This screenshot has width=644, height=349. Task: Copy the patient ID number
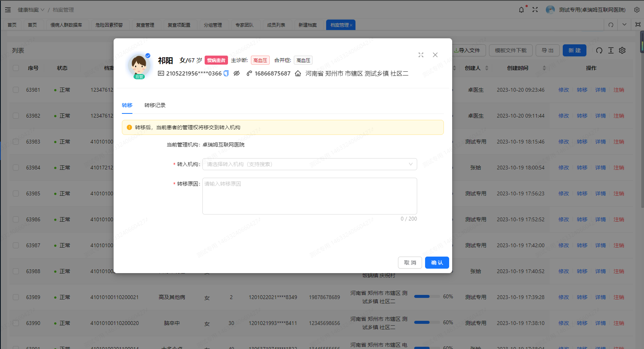click(226, 73)
